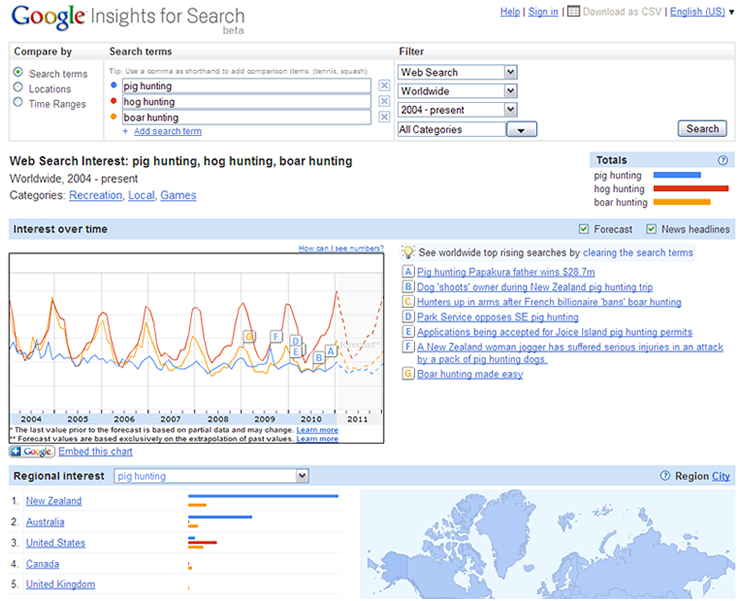Screen dimensions: 741x601
Task: Click headline marker C icon in list
Action: click(x=408, y=302)
